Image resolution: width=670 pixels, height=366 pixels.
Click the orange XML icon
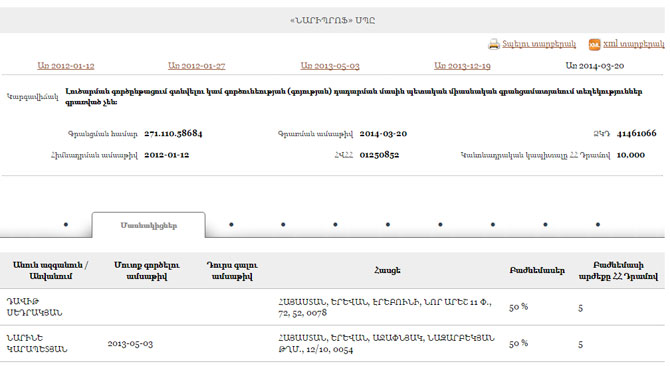pos(594,44)
